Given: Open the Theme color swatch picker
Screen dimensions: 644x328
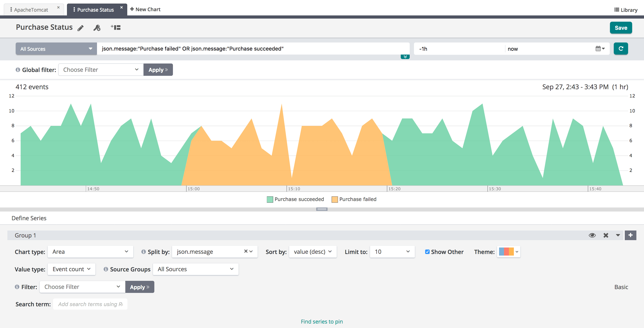Looking at the screenshot, I should pos(508,252).
